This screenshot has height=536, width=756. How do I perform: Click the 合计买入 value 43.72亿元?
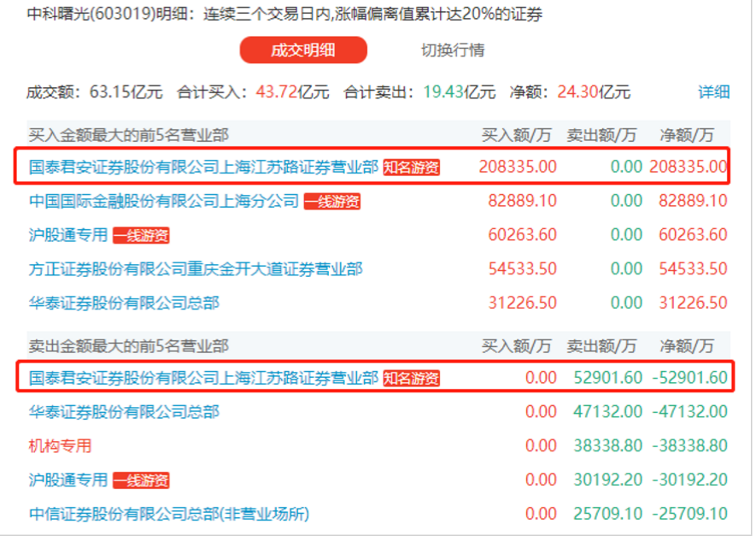[x=293, y=91]
